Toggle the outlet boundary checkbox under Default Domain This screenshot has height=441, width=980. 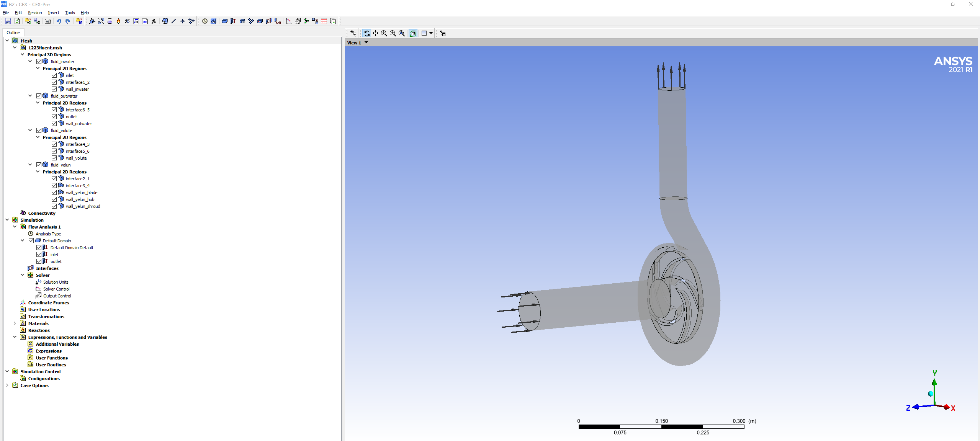39,261
